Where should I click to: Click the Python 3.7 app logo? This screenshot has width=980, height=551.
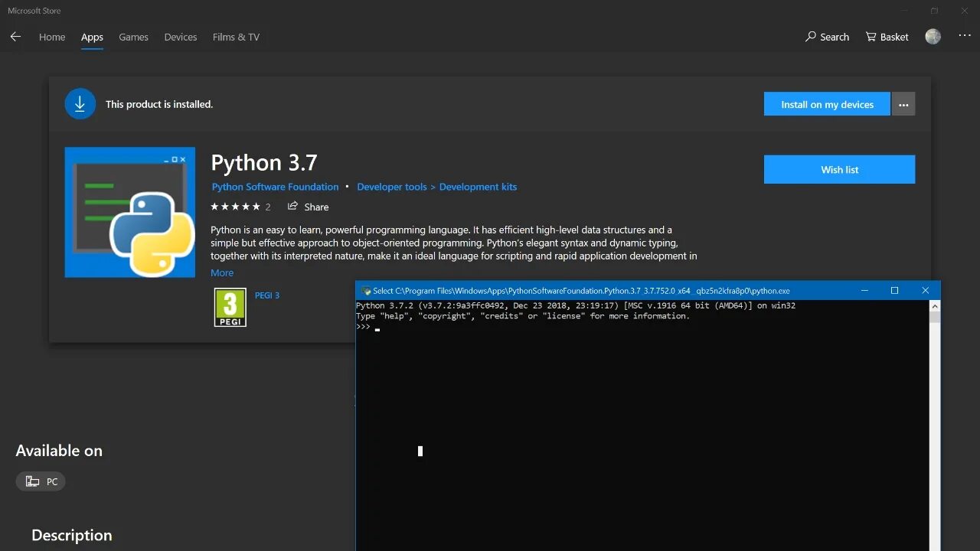click(x=130, y=212)
